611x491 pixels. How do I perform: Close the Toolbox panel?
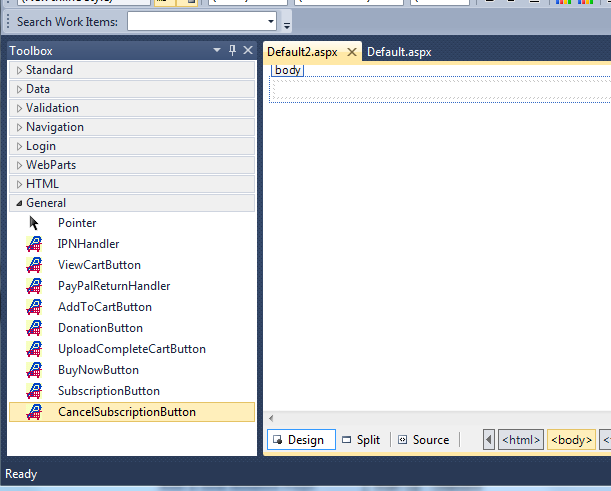(247, 51)
